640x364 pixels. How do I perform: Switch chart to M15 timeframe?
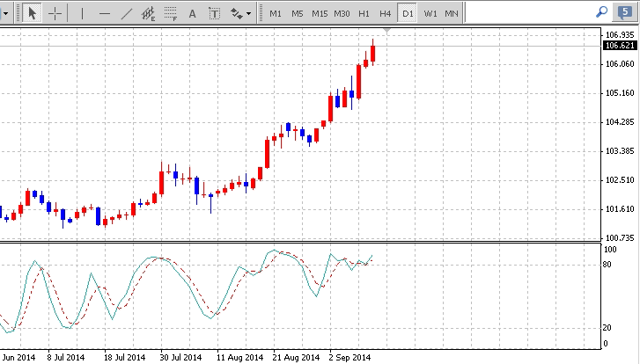tap(320, 13)
